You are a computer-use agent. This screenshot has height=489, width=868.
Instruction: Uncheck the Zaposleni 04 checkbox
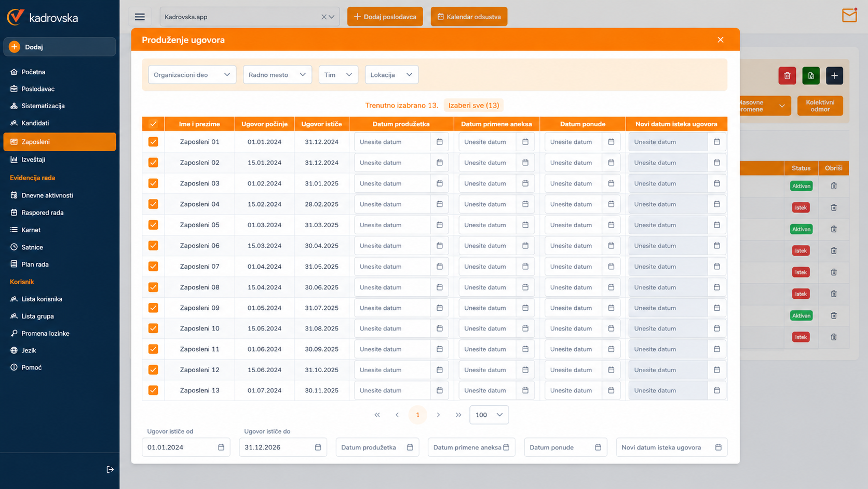pyautogui.click(x=153, y=204)
